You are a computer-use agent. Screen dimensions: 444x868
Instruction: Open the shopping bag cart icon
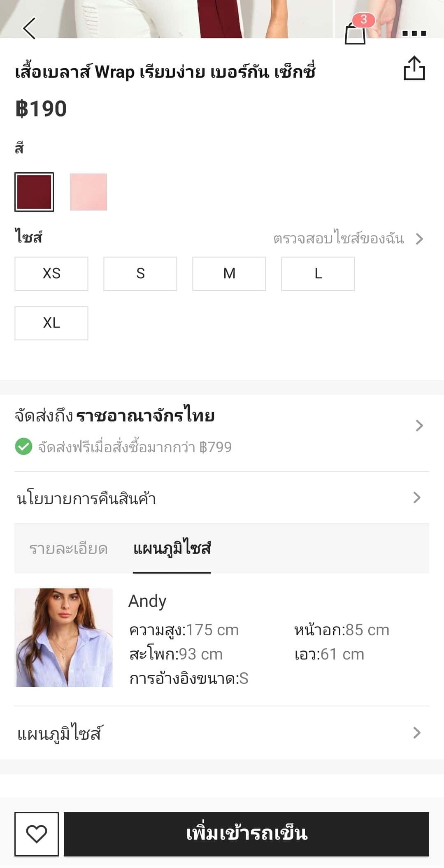(355, 32)
